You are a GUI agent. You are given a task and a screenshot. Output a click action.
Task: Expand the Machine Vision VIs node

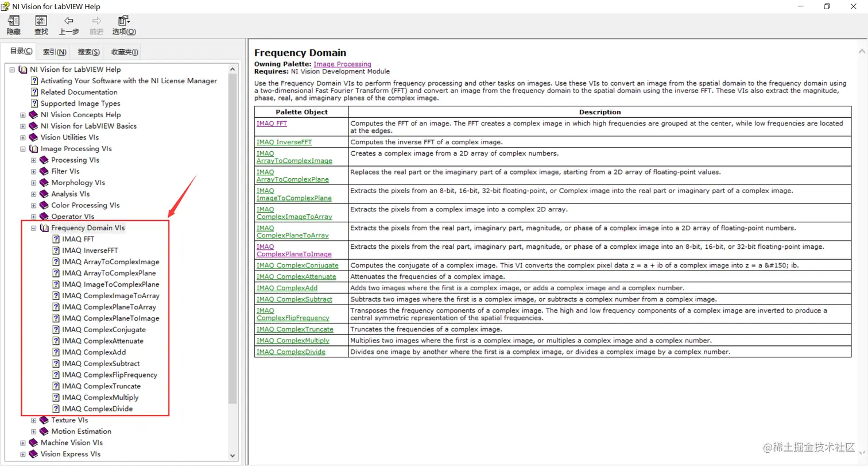(23, 442)
